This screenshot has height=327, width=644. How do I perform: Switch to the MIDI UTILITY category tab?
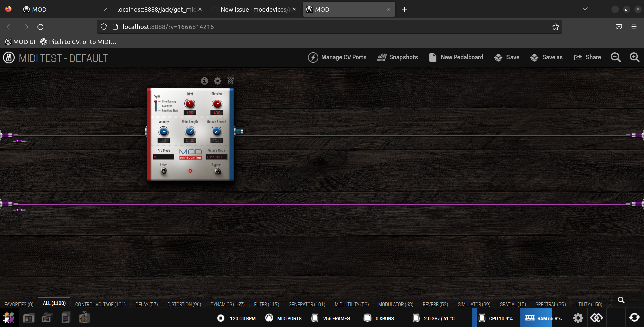coord(352,304)
